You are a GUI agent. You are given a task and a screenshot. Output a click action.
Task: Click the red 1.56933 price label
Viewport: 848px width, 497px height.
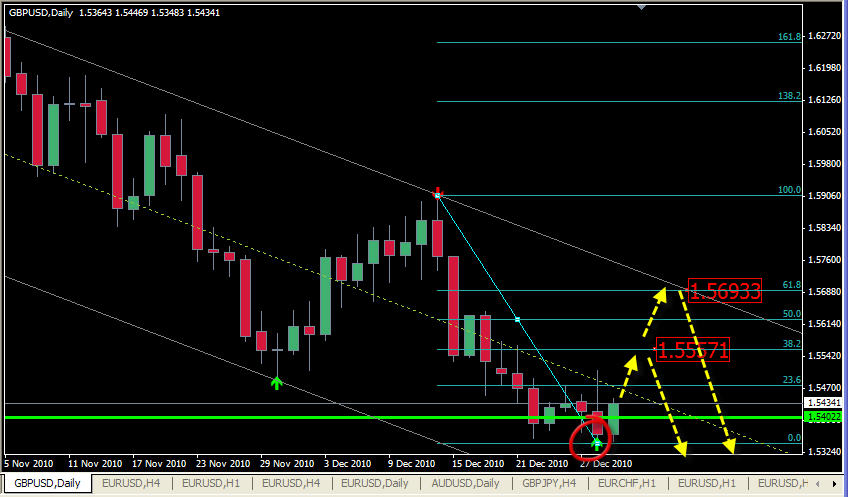[x=724, y=290]
